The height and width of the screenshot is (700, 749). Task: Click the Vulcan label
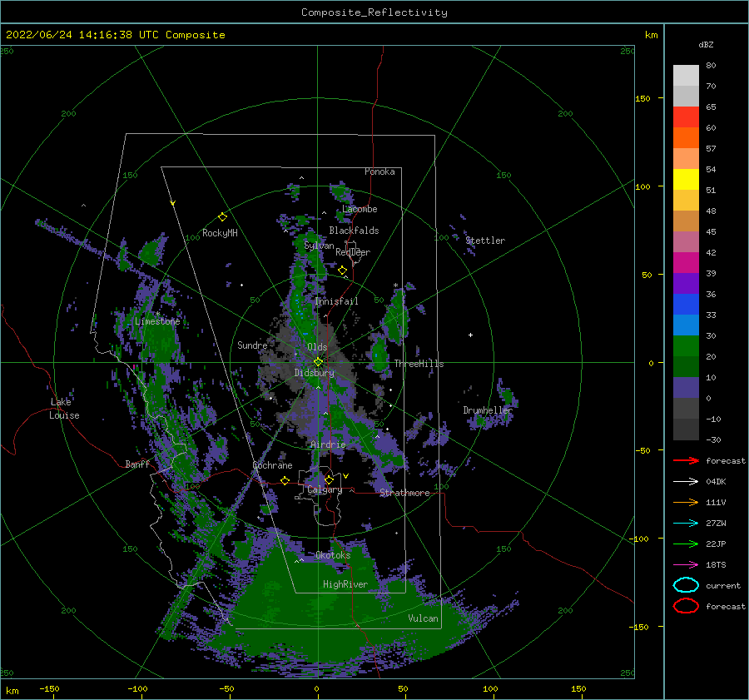coord(424,618)
